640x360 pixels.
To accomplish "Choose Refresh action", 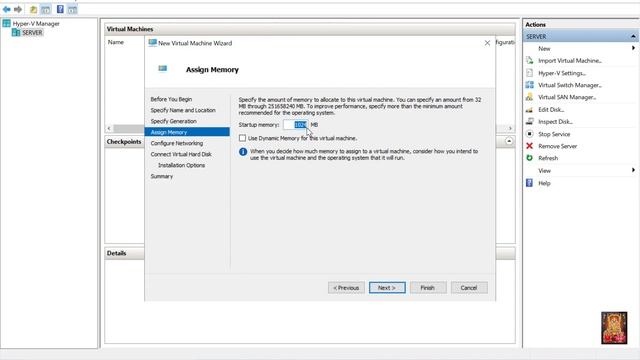I will point(548,158).
